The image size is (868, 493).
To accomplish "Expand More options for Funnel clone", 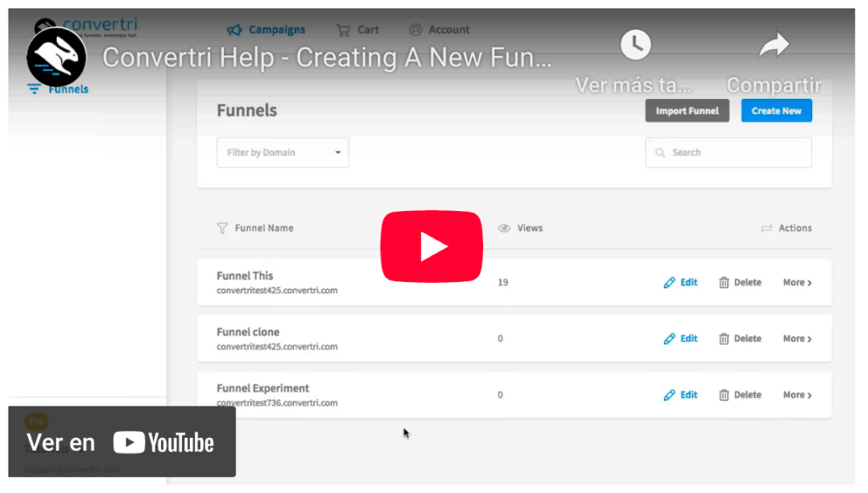I will [x=797, y=339].
